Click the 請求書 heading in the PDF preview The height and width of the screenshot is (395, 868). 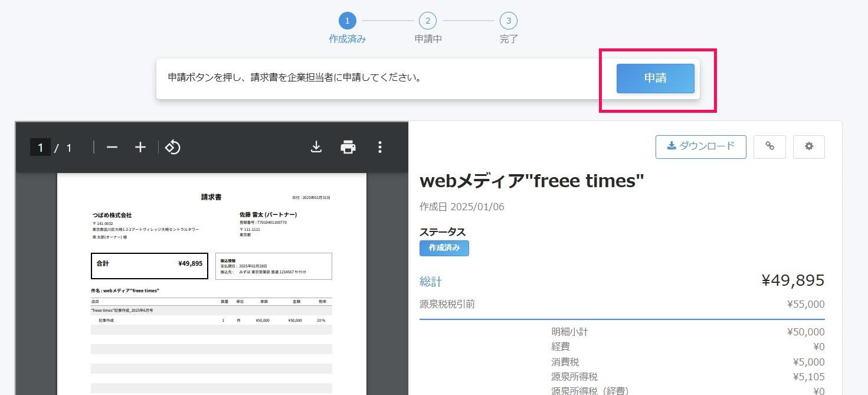211,197
